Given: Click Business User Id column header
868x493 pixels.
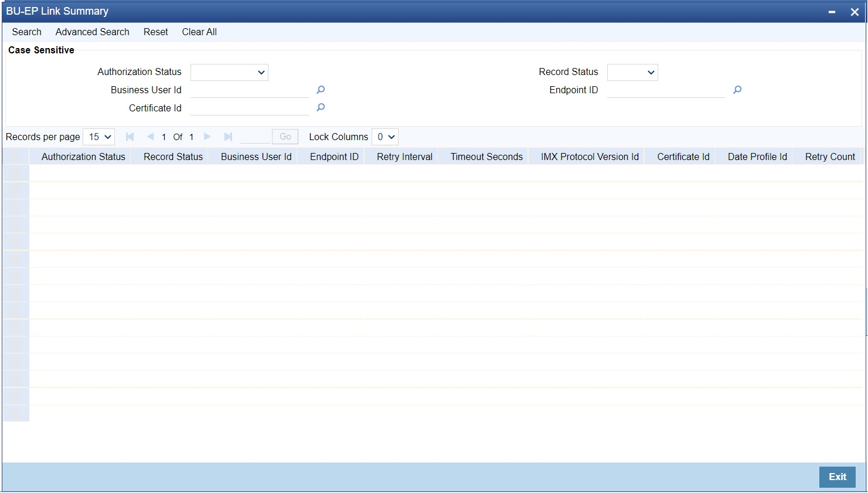Looking at the screenshot, I should (x=256, y=157).
